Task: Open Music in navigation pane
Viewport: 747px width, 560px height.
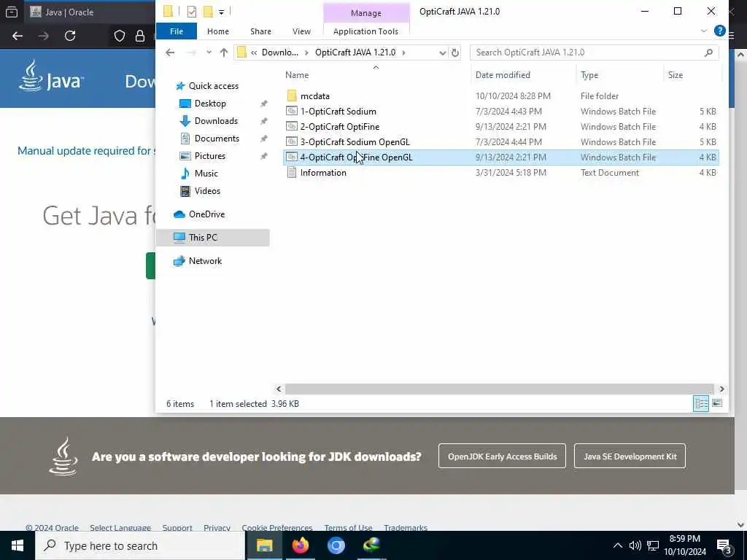Action: pos(206,174)
